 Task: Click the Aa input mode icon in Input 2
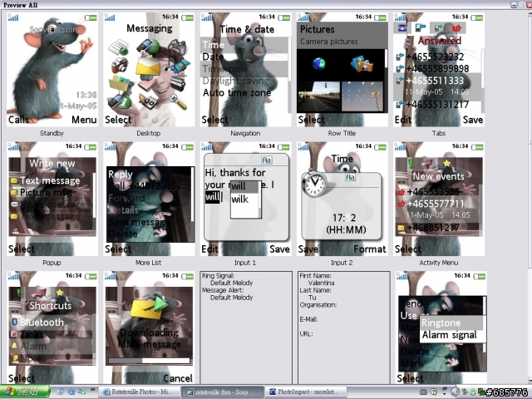point(350,177)
